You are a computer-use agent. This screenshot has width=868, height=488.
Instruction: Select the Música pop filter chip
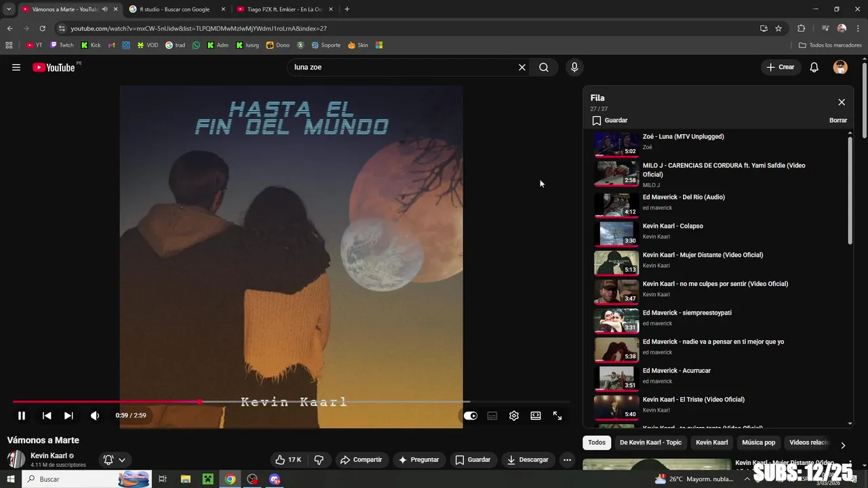(x=758, y=443)
